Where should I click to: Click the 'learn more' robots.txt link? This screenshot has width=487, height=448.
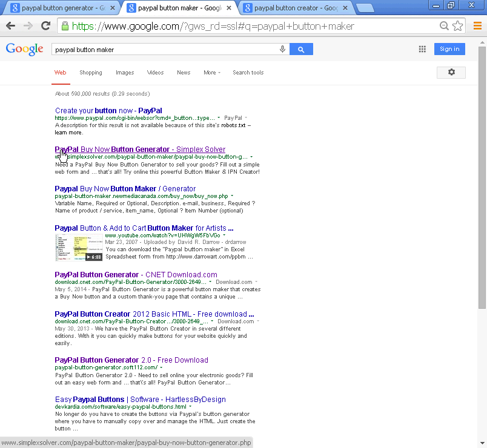(x=68, y=133)
